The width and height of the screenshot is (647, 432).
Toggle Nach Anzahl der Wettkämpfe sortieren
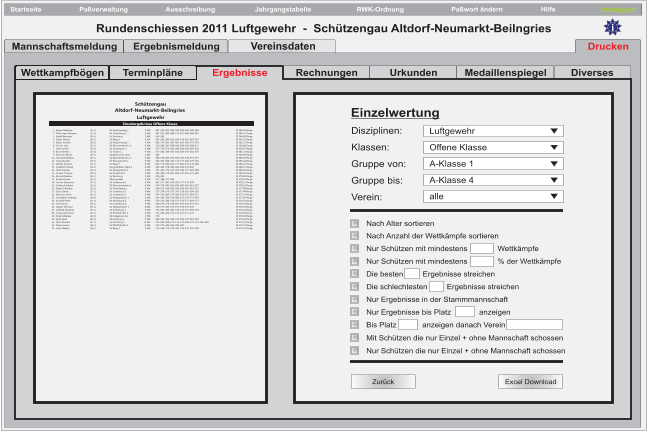[354, 236]
